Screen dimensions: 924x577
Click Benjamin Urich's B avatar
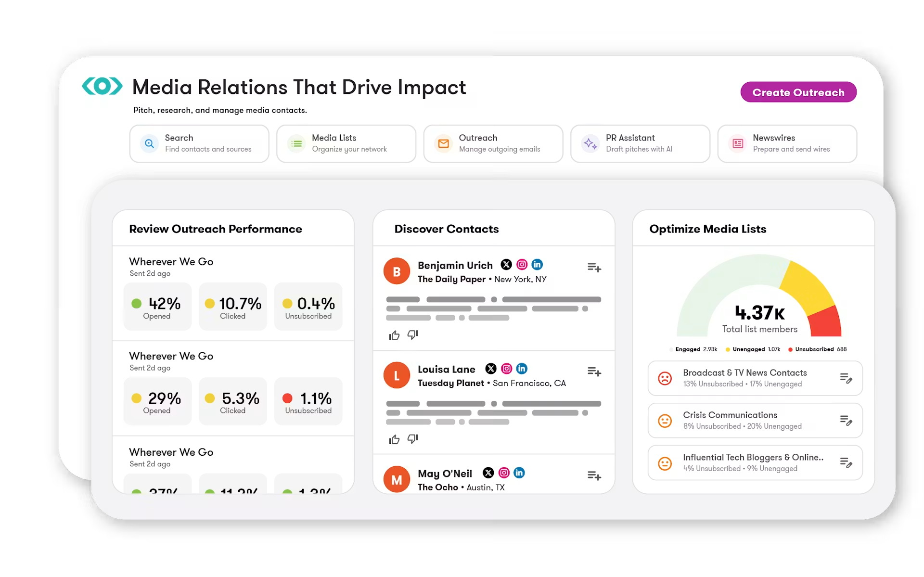click(x=397, y=271)
